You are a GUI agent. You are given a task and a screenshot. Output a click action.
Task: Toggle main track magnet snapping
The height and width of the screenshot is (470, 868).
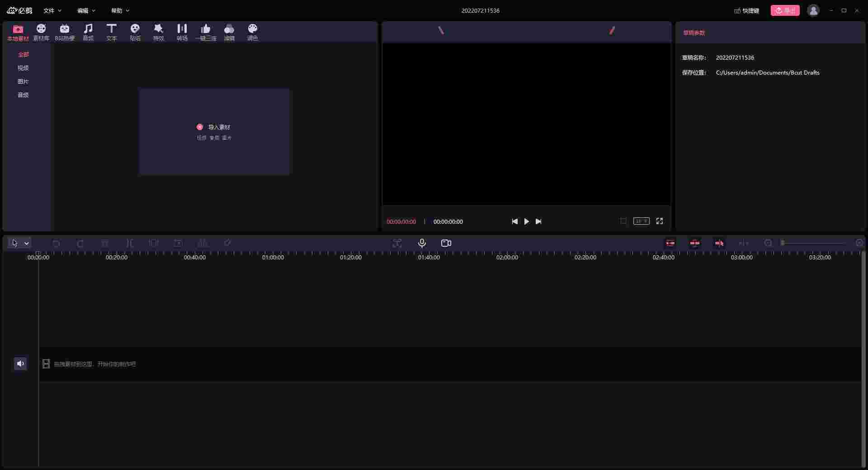pos(670,243)
